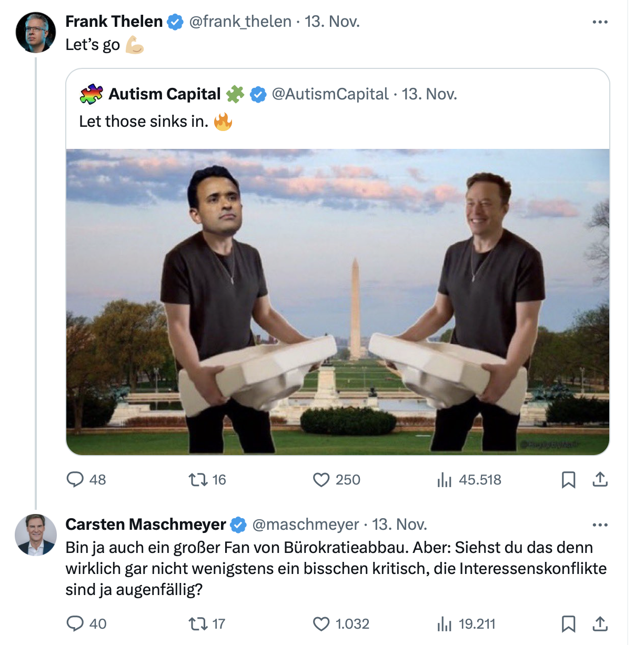Click Frank Thelen's profile avatar
The height and width of the screenshot is (645, 644).
pyautogui.click(x=36, y=33)
